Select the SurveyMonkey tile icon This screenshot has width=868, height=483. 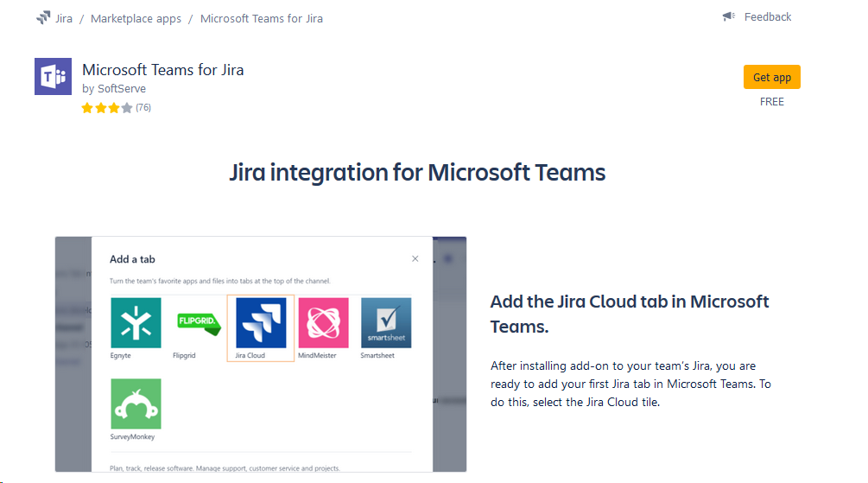point(136,404)
